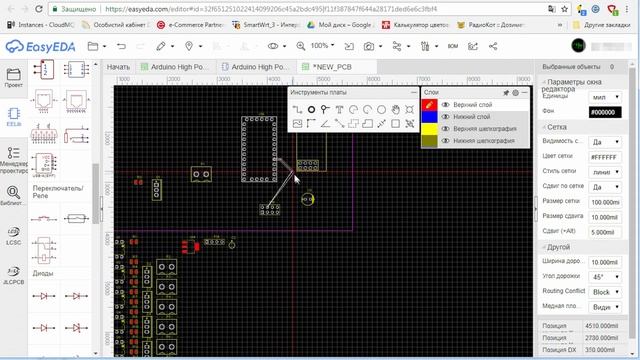640x360 pixels.
Task: Toggle visibility of Верхний слой
Action: [x=446, y=105]
